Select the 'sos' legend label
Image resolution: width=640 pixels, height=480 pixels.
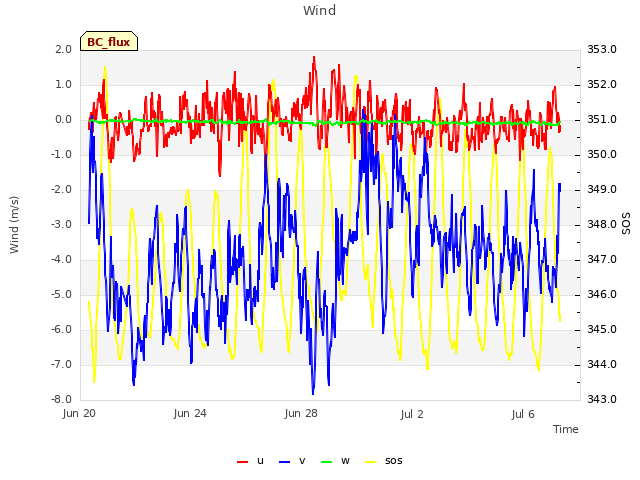pos(393,461)
